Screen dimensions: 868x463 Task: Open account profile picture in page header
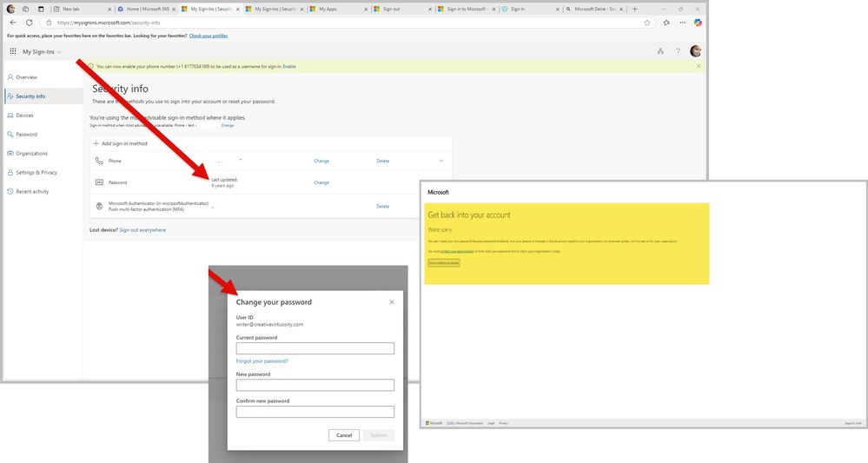tap(696, 51)
